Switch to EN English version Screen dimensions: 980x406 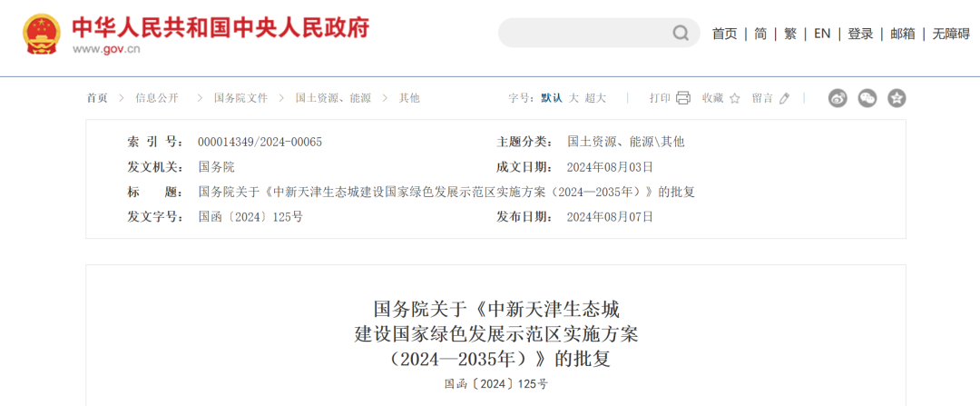pyautogui.click(x=822, y=34)
